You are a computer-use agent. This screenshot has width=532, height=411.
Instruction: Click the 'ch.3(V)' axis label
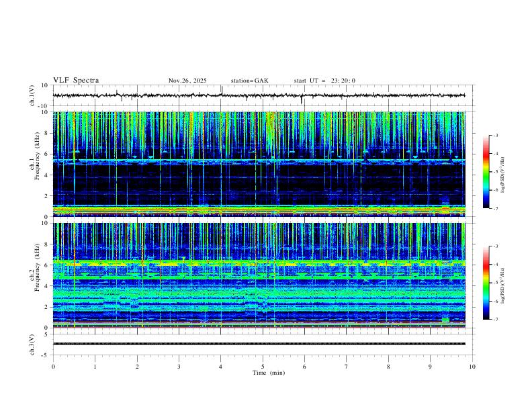point(32,345)
